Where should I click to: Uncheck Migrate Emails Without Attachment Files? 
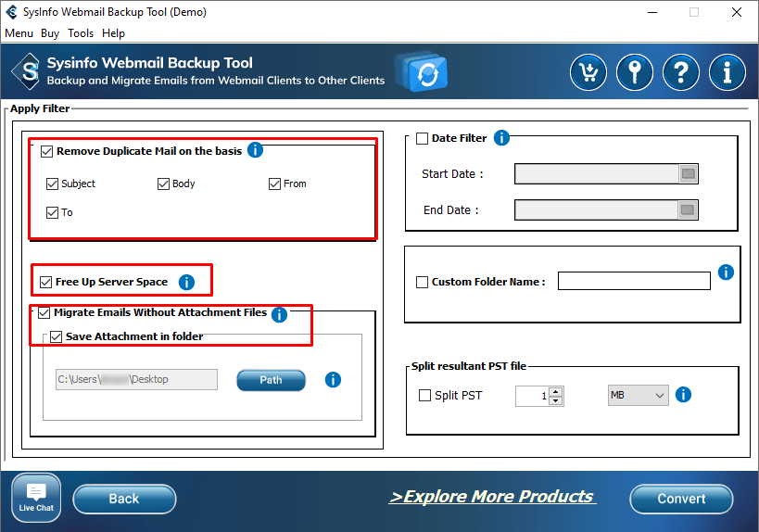point(44,312)
